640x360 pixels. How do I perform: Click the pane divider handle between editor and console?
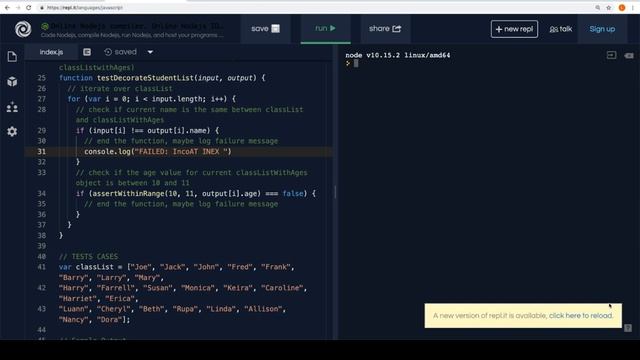click(335, 192)
